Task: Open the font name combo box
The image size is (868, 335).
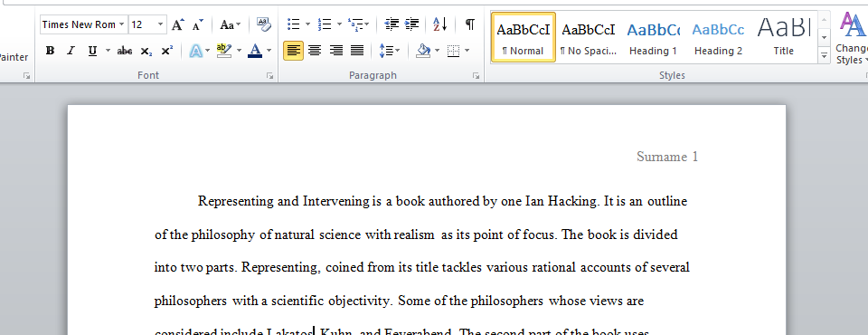Action: click(x=83, y=24)
